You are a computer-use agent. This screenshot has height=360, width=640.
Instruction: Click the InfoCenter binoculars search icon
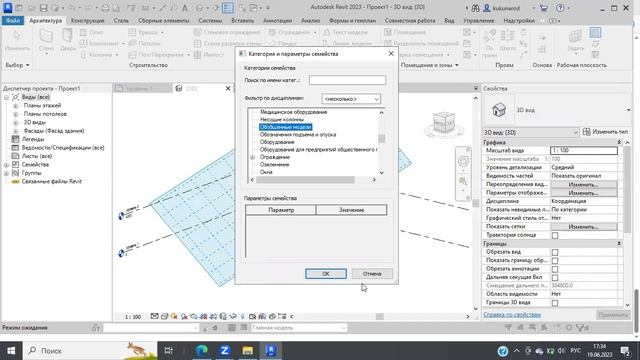pyautogui.click(x=476, y=8)
